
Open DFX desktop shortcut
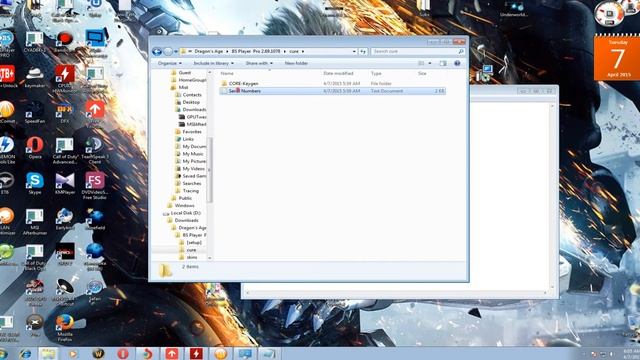(x=65, y=113)
